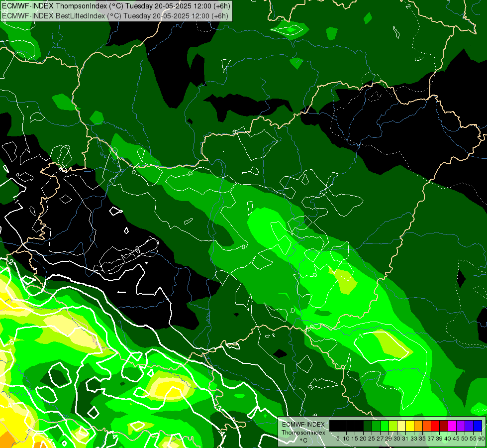This screenshot has width=487, height=448.
Task: Click the °C unit label in legend
Action: tap(304, 440)
